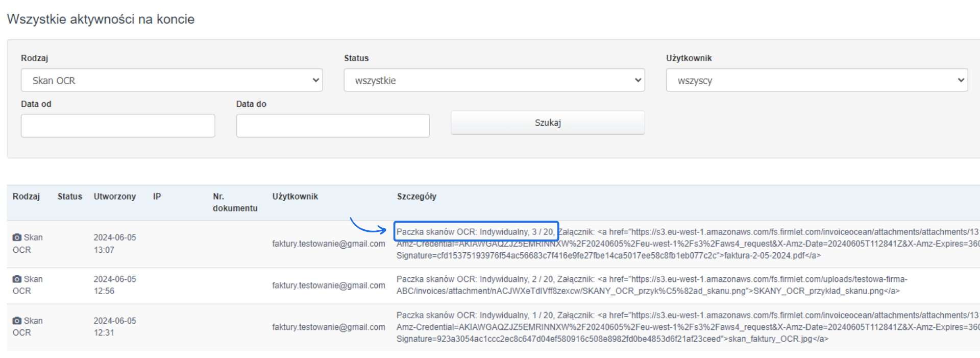Click the SKANY_OCR_przykład_skanu.png text

(x=818, y=291)
